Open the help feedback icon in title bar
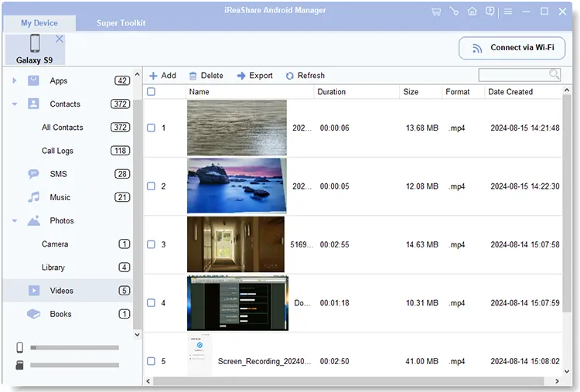The width and height of the screenshot is (580, 392). 490,12
